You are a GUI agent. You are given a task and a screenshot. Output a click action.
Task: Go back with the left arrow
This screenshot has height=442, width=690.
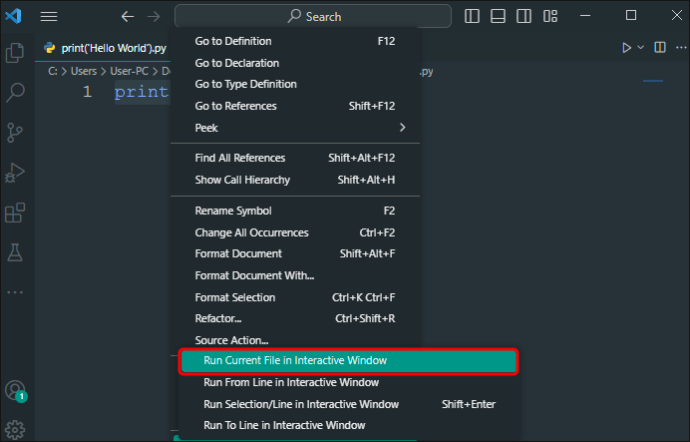point(127,17)
